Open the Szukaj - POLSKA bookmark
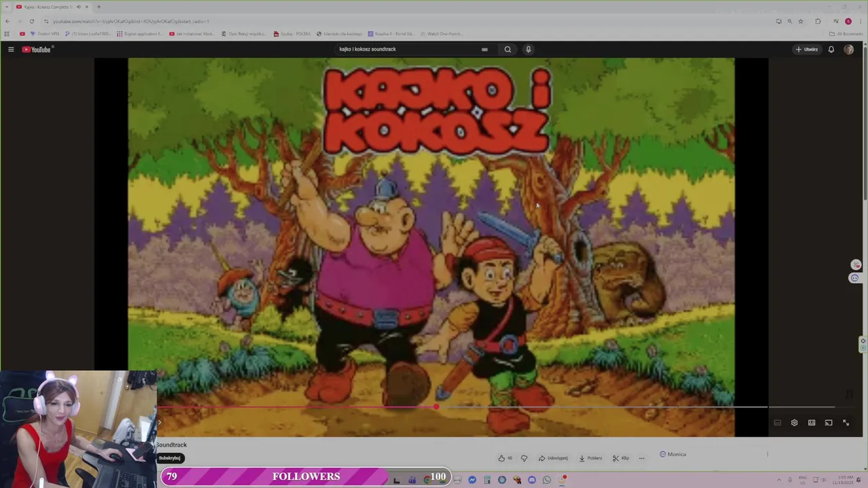The height and width of the screenshot is (488, 868). 292,34
